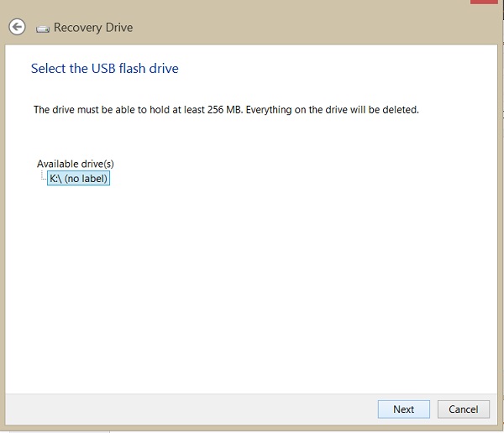504x433 pixels.
Task: Click the word USB in the blue heading
Action: click(x=103, y=69)
